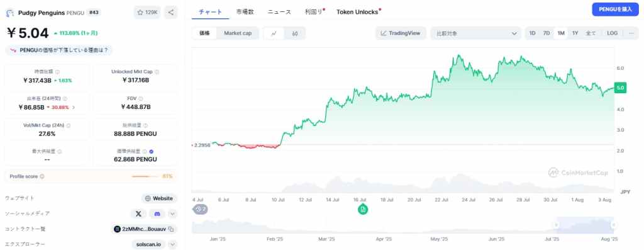Viewport: 644px width, 250px height.
Task: Open the Website link button
Action: tap(159, 198)
